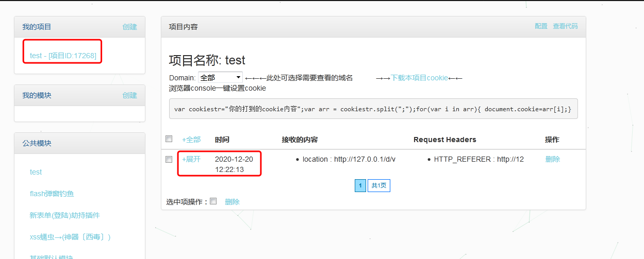Open the xss蠕虫 module
This screenshot has width=644, height=259.
pos(70,237)
